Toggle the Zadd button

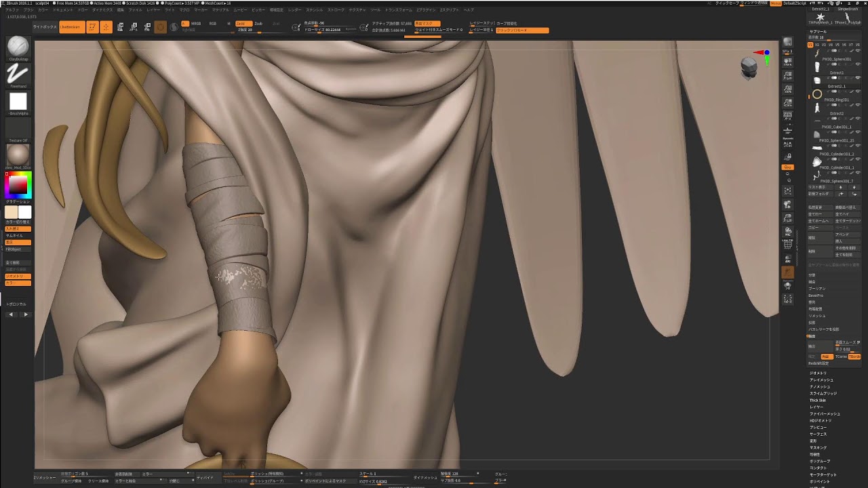click(243, 23)
